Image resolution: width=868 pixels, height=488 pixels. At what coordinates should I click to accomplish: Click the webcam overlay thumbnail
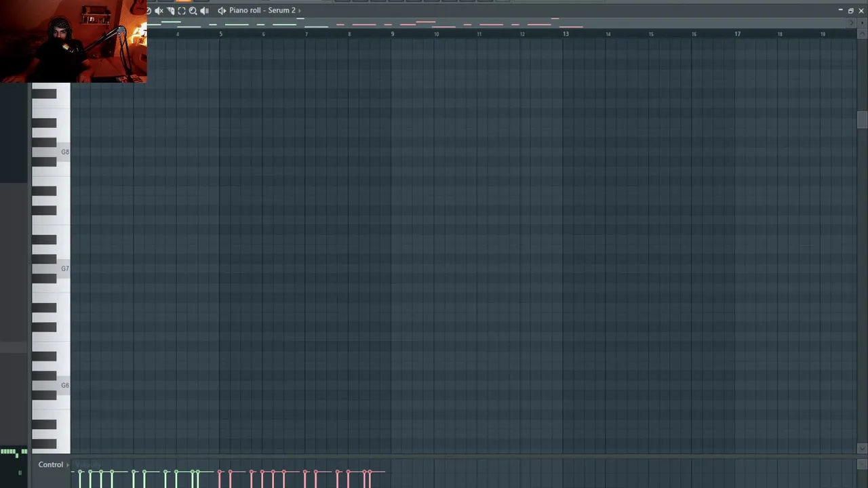[x=73, y=41]
